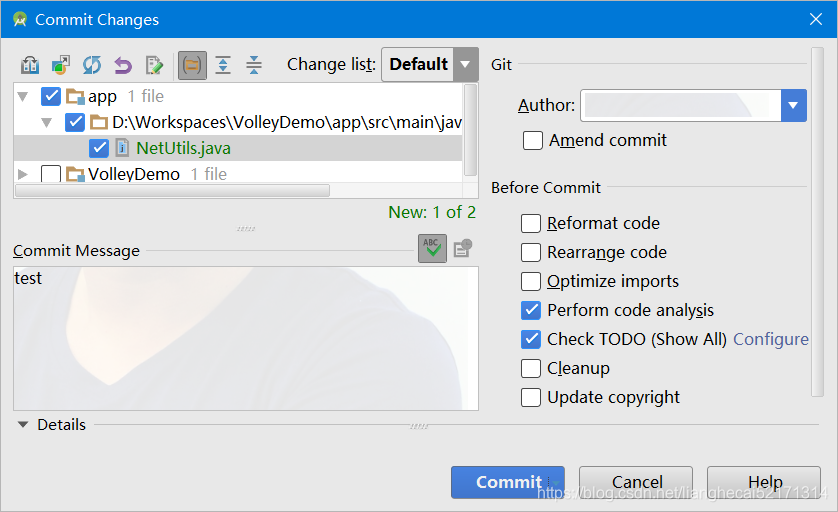This screenshot has width=838, height=512.
Task: Click the file tree vertical scrollbar
Action: pyautogui.click(x=470, y=130)
